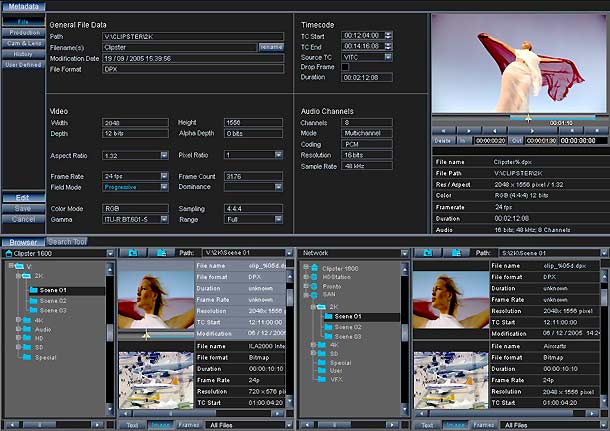Click the User folder icon in Network tree
This screenshot has width=610, height=431.
tap(322, 370)
